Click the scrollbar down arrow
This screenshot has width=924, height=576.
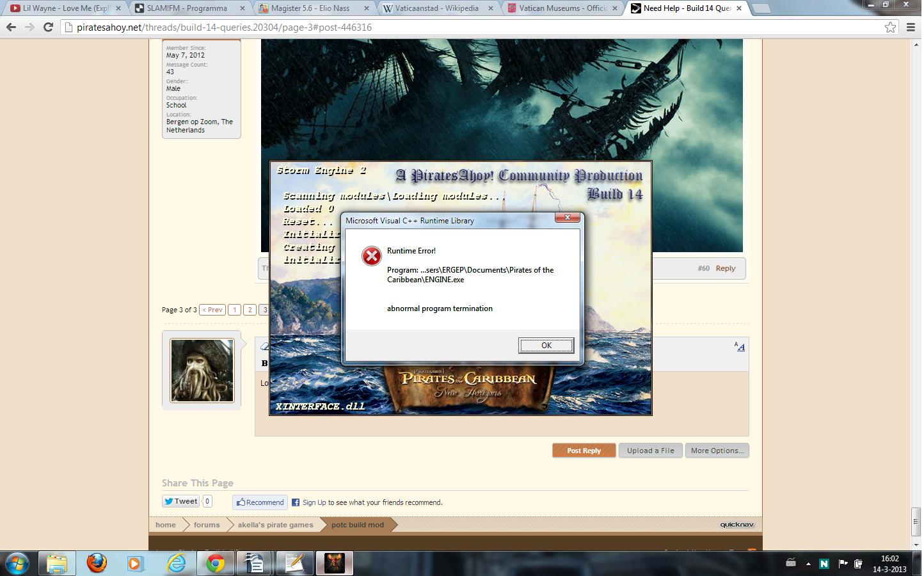click(916, 545)
